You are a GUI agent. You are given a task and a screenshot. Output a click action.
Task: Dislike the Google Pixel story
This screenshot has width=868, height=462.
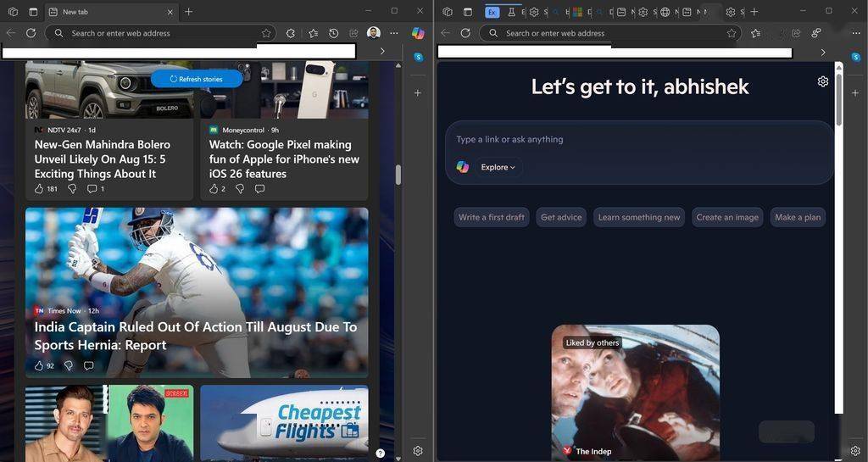(240, 189)
